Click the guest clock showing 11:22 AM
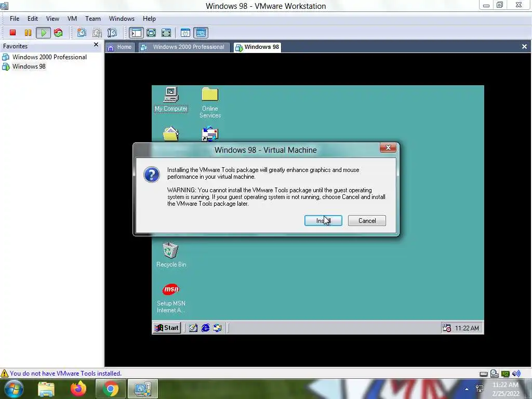 pos(467,328)
